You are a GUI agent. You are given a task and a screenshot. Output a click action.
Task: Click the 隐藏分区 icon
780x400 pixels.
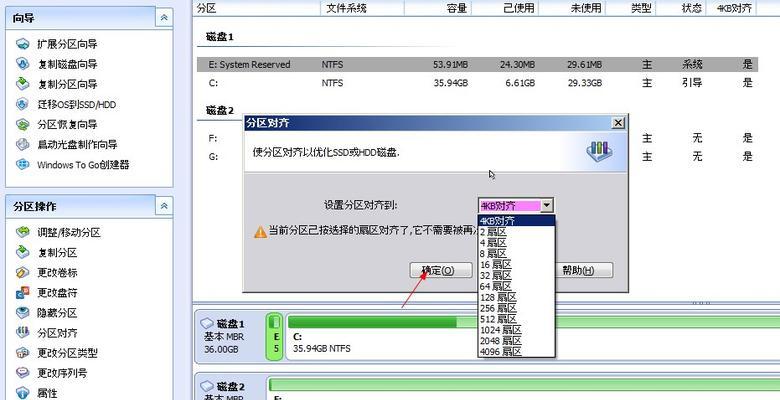(23, 313)
